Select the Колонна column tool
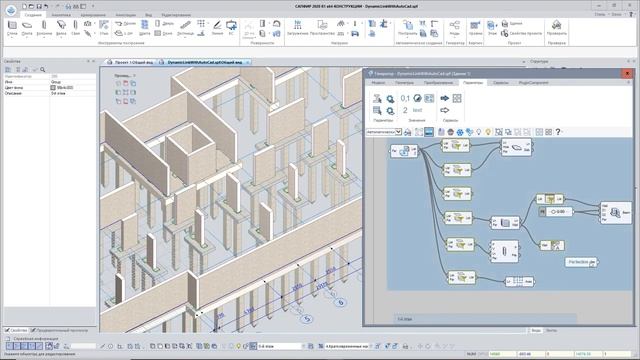The height and width of the screenshot is (360, 640). 44,28
